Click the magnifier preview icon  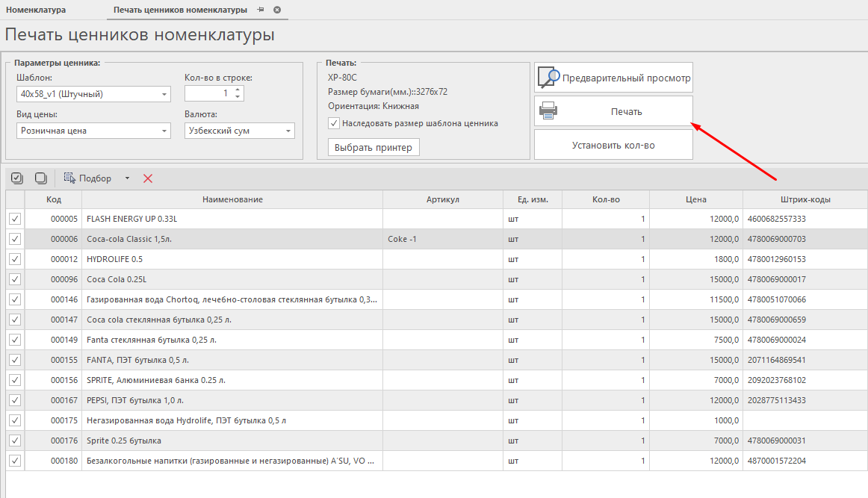coord(549,77)
